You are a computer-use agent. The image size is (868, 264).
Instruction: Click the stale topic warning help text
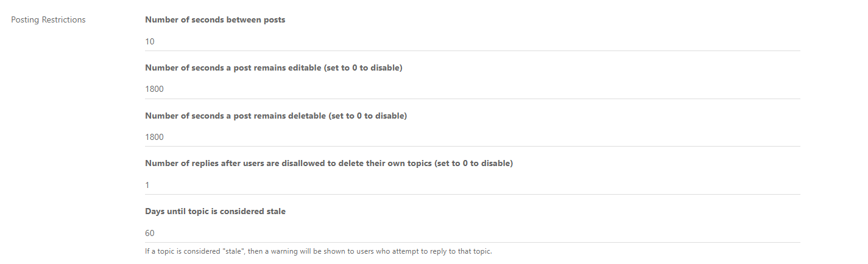click(318, 252)
